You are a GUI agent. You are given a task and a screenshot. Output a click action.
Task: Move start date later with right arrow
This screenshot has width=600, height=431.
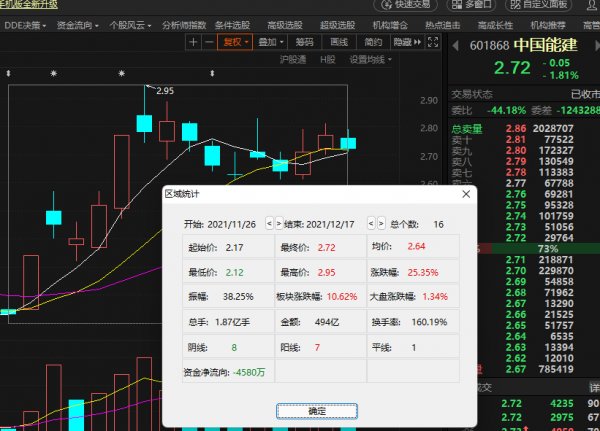[279, 224]
